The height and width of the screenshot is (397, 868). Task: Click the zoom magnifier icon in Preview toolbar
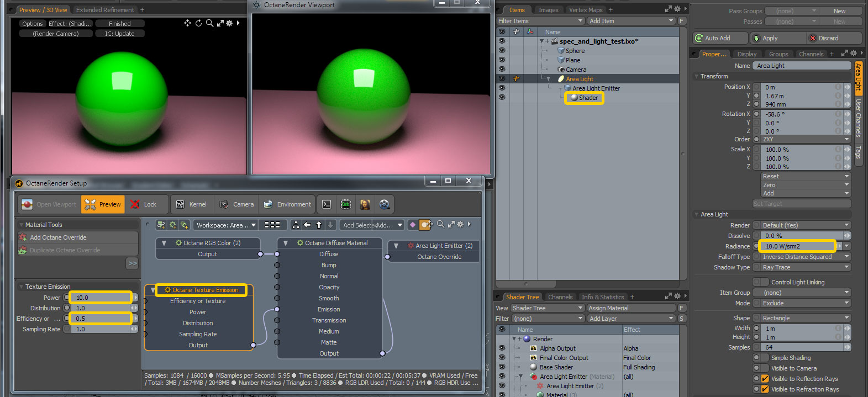[209, 23]
